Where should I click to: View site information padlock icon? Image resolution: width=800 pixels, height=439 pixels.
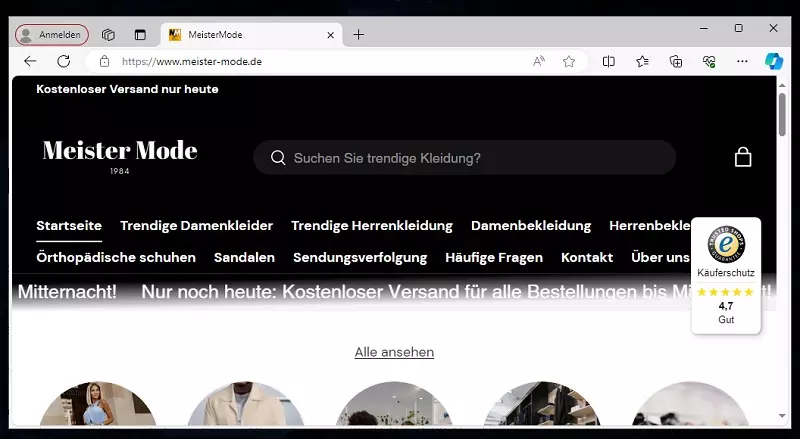click(x=105, y=62)
